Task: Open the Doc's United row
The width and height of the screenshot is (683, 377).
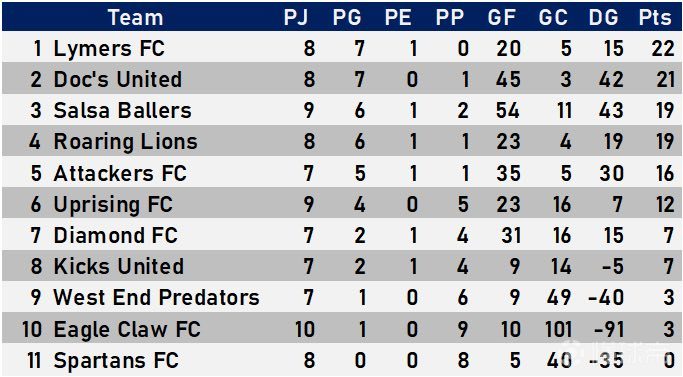Action: point(342,79)
